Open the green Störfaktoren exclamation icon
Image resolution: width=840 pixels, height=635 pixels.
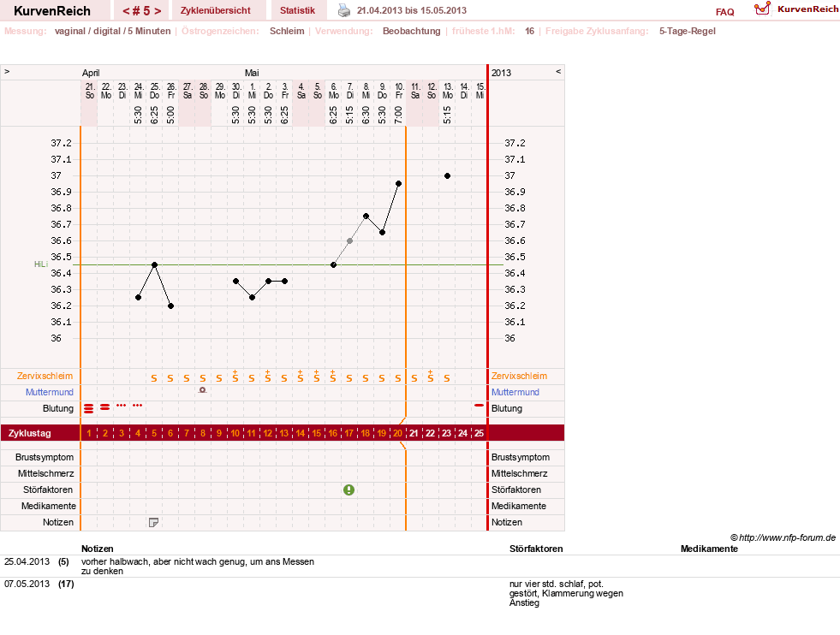pyautogui.click(x=349, y=490)
